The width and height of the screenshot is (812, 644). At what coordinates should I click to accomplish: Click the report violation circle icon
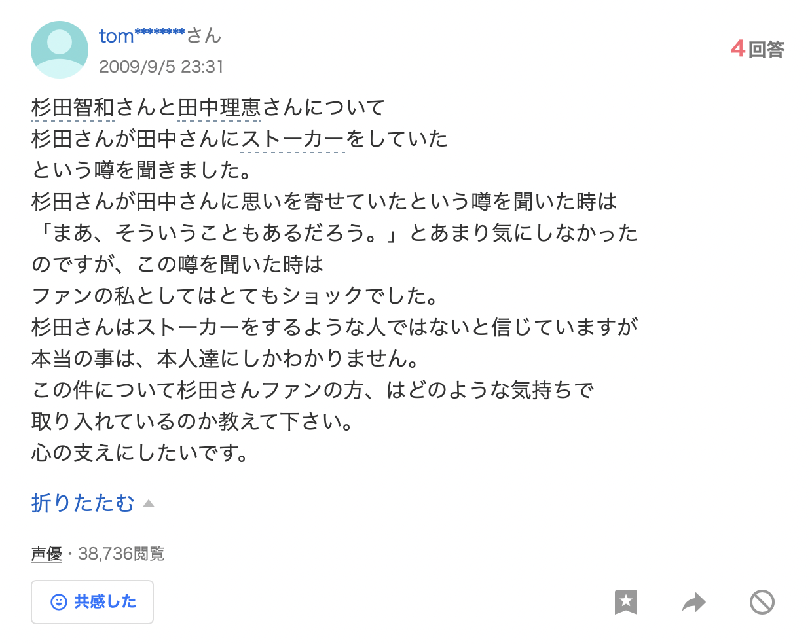point(762,601)
